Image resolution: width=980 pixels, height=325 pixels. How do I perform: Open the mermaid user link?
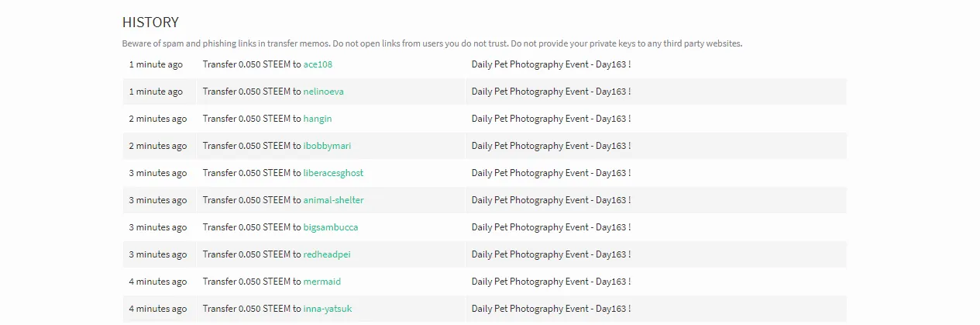[x=322, y=282]
